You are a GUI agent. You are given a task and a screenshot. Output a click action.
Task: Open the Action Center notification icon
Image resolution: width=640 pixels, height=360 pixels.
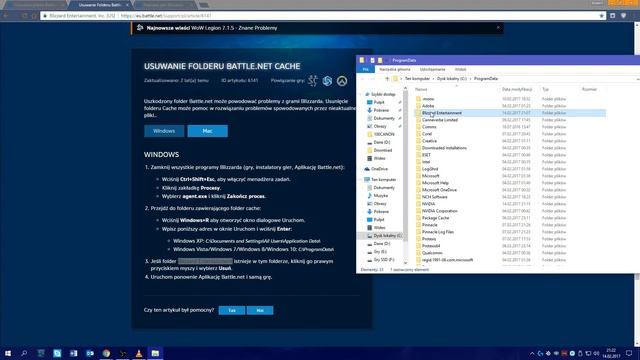pos(629,353)
